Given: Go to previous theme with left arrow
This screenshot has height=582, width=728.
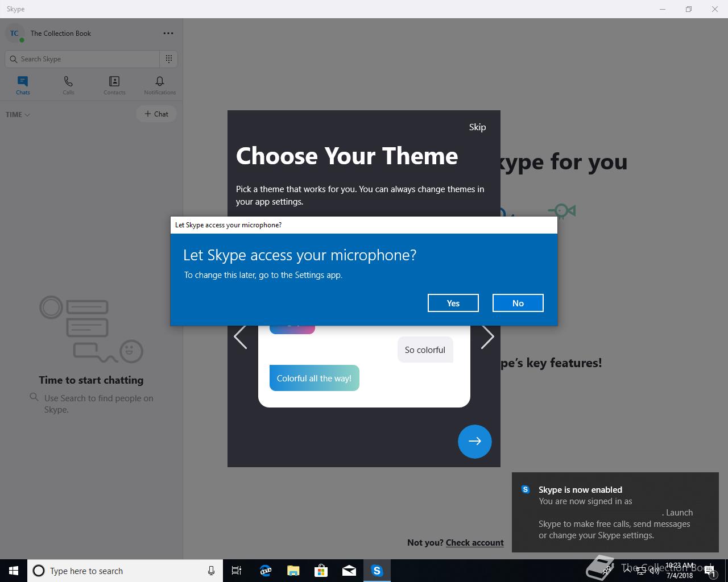Looking at the screenshot, I should 240,336.
